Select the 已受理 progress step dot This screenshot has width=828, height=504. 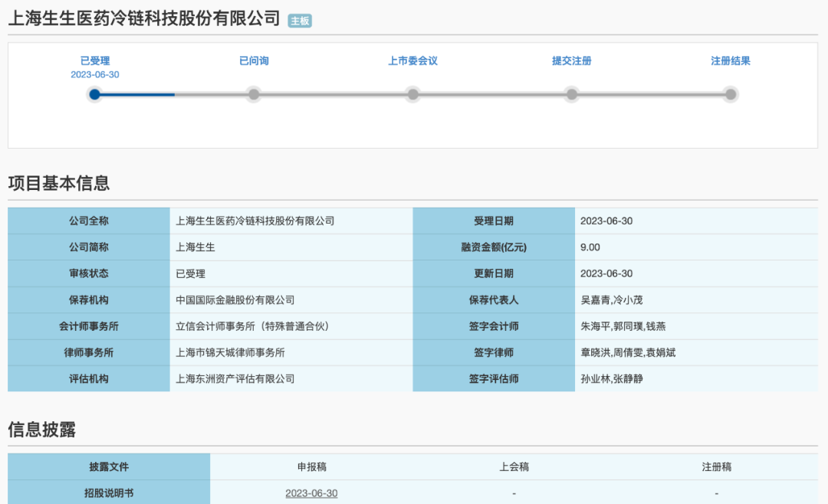pos(94,94)
